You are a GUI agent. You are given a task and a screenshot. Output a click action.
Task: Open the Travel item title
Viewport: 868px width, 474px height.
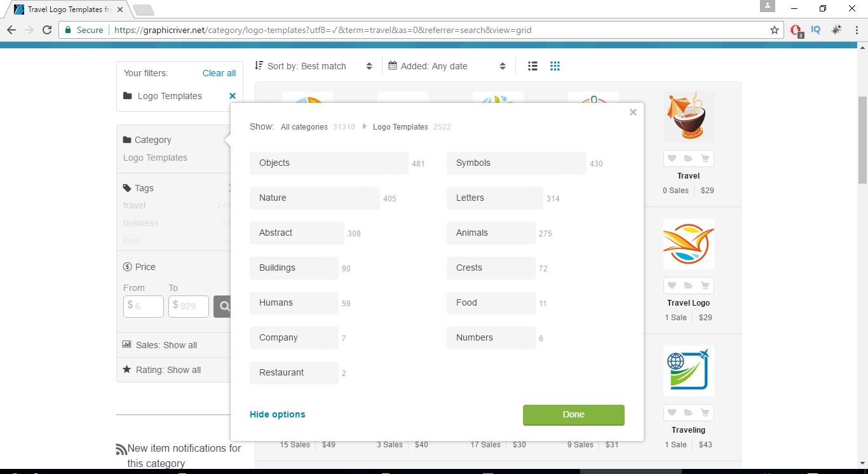point(688,176)
